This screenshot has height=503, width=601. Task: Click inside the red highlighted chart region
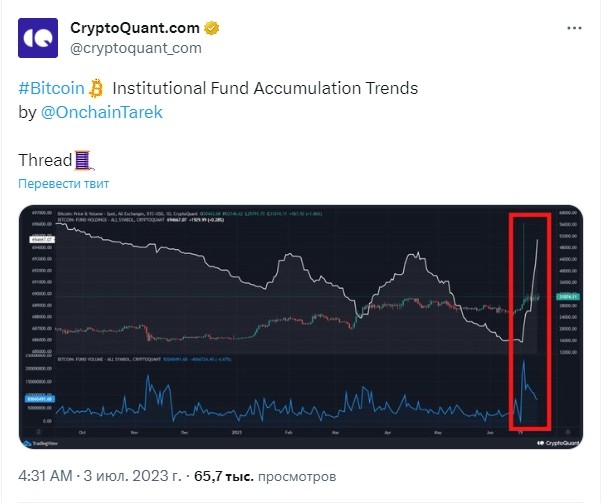pyautogui.click(x=530, y=321)
